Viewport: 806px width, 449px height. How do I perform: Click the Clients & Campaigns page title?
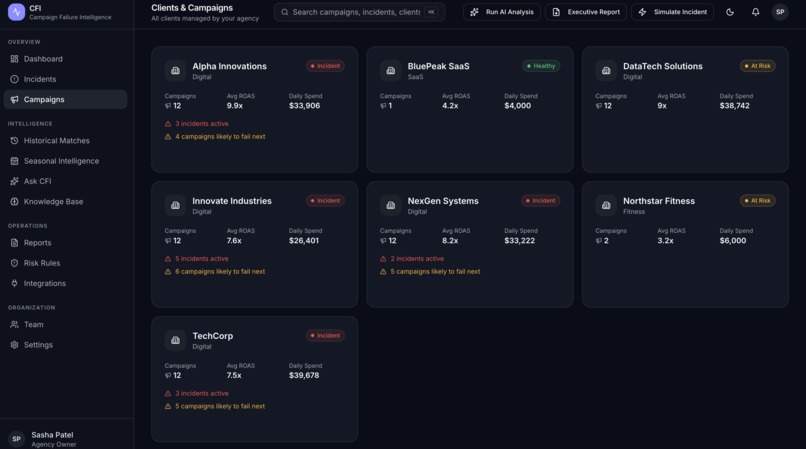(192, 8)
